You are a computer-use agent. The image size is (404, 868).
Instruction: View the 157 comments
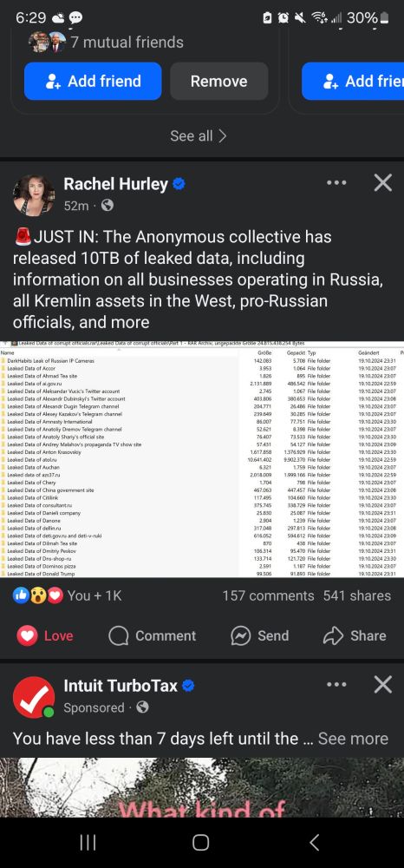point(268,595)
